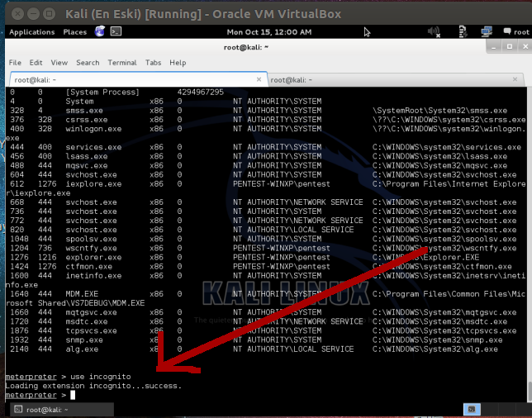Click the iexplore.exe process name
The image size is (532, 418).
(93, 184)
